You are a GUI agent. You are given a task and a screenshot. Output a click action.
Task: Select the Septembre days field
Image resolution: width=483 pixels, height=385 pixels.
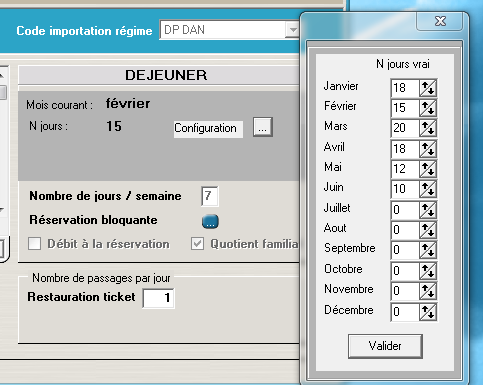405,250
